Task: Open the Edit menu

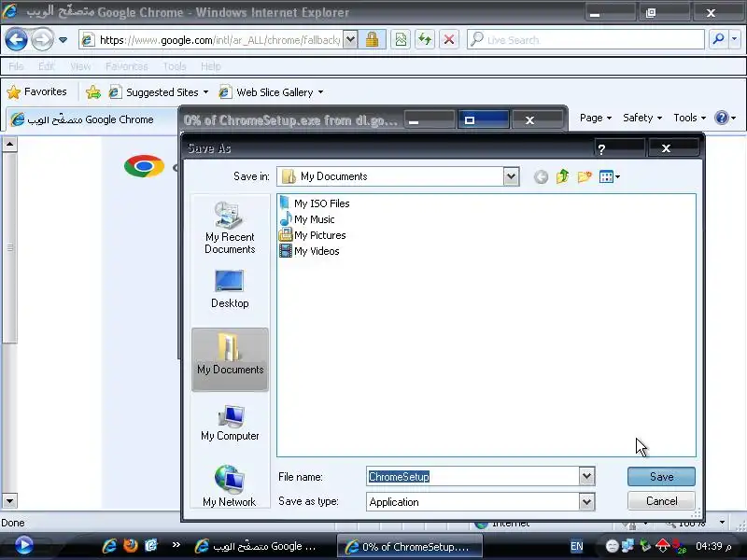Action: [46, 66]
